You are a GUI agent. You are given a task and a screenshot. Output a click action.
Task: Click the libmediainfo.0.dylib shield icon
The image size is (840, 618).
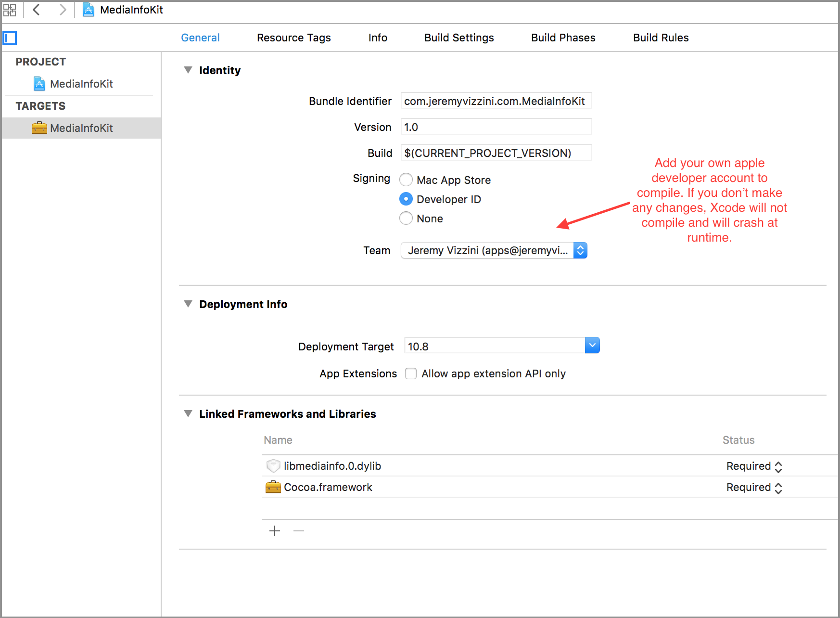pyautogui.click(x=273, y=466)
